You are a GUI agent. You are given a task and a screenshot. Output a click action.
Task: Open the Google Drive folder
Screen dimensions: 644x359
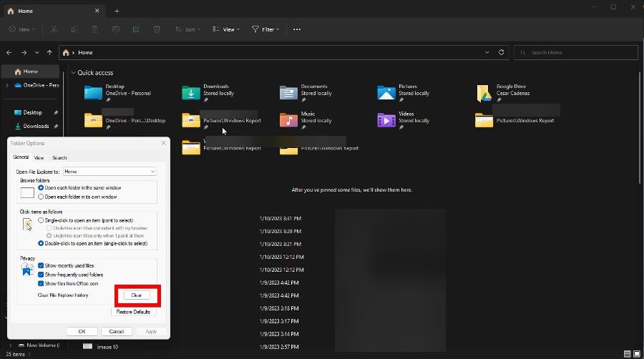tap(484, 93)
